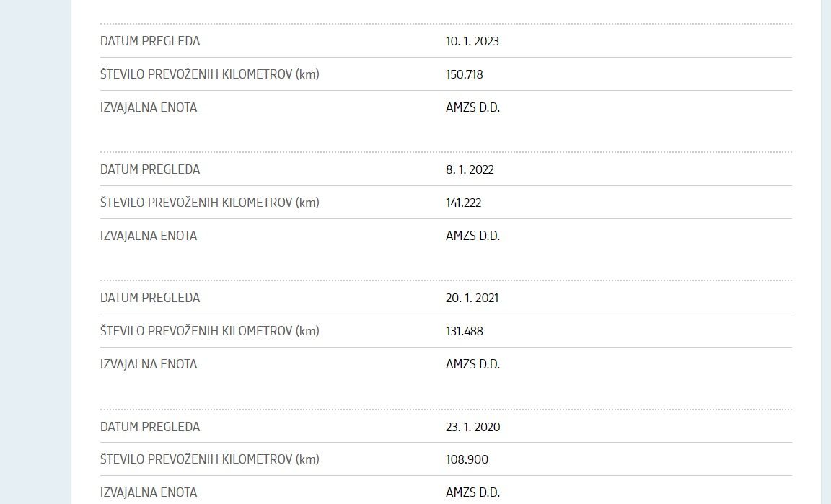Click AMZS D.D. under the 2022 inspection

472,236
